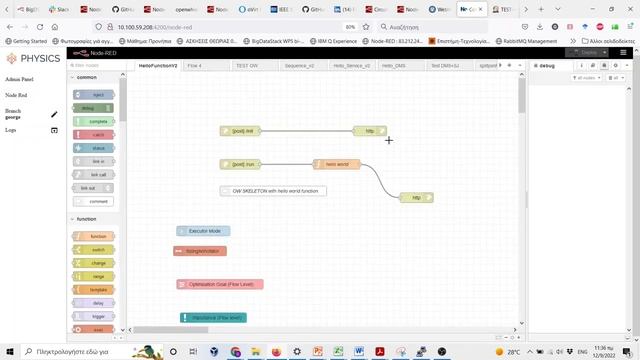Select the link call palette node
This screenshot has width=640, height=360.
click(x=93, y=175)
